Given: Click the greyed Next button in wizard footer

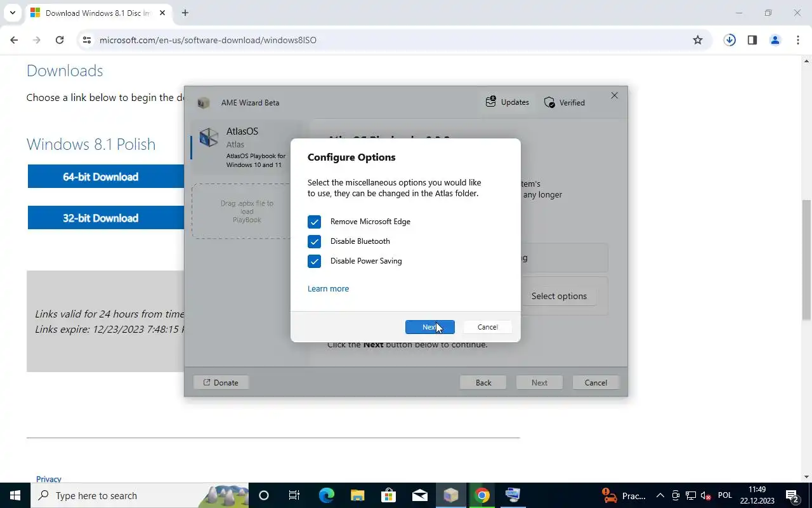Looking at the screenshot, I should [x=539, y=382].
